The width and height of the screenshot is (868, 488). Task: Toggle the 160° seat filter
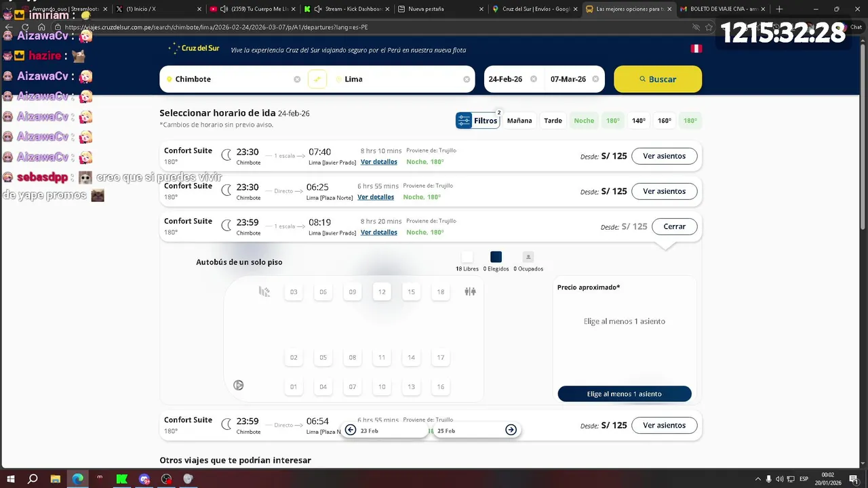coord(665,121)
